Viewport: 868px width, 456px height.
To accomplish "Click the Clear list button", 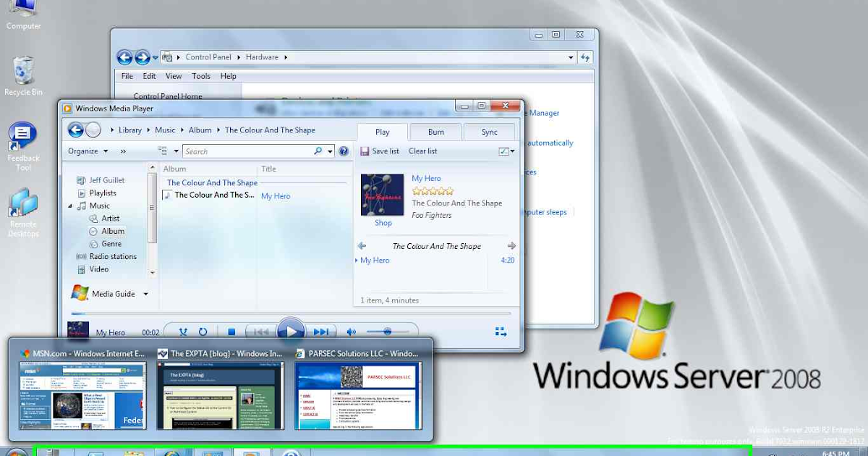I will point(422,151).
